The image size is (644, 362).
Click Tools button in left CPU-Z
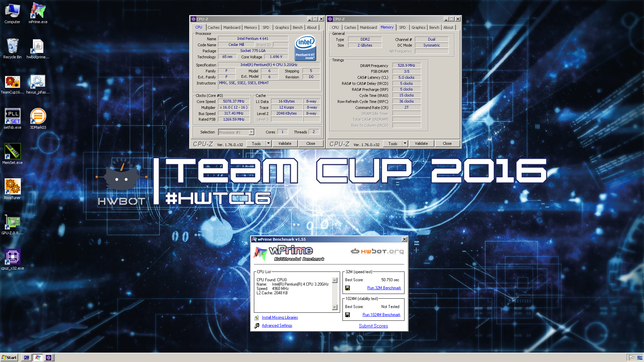click(256, 143)
